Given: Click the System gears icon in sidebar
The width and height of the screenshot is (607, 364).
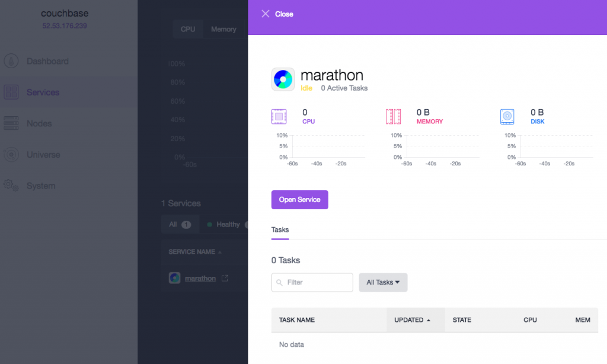Looking at the screenshot, I should coord(11,186).
